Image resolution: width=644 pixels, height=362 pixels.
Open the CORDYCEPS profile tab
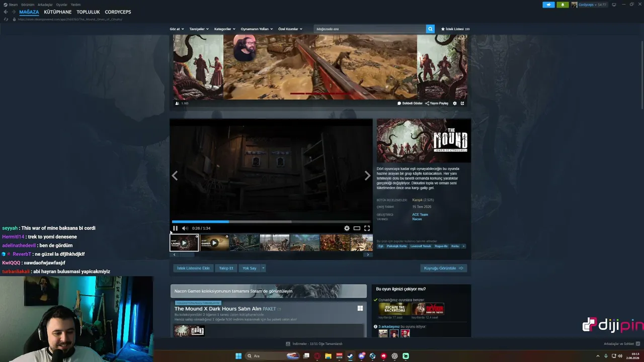coord(118,12)
